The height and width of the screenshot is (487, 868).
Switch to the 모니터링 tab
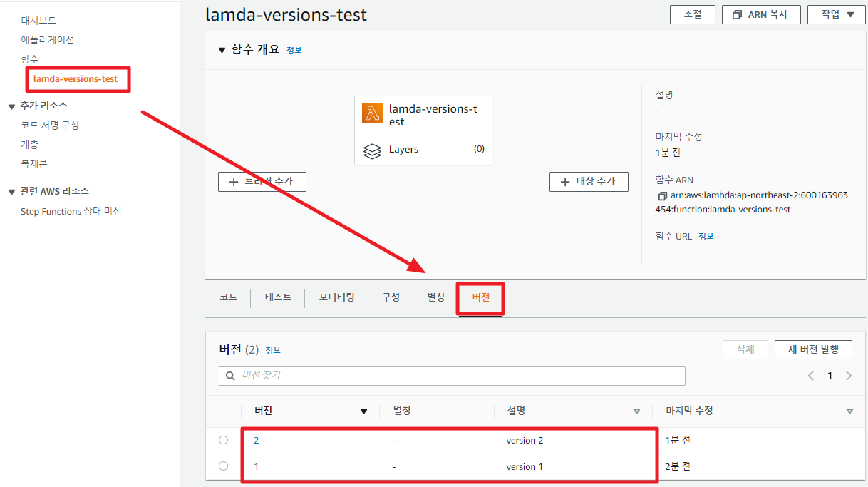pos(336,297)
